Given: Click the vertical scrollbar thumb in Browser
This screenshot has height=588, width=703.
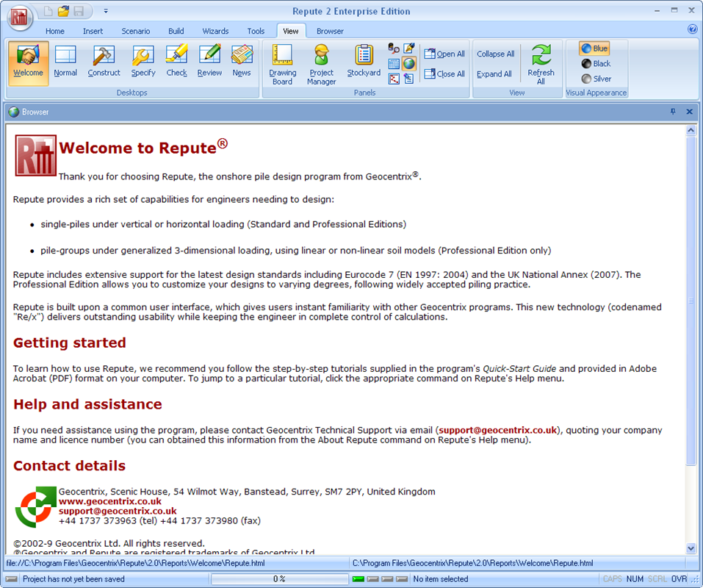Looking at the screenshot, I should coord(691,301).
